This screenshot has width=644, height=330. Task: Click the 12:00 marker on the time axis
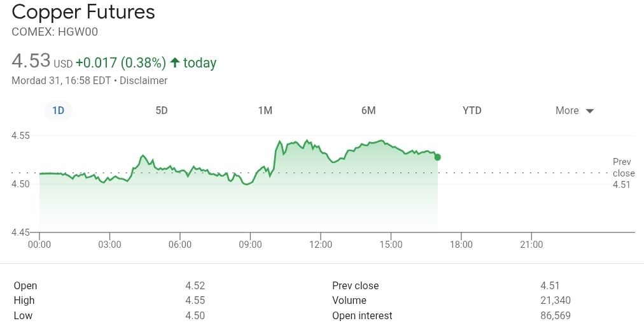pyautogui.click(x=321, y=244)
